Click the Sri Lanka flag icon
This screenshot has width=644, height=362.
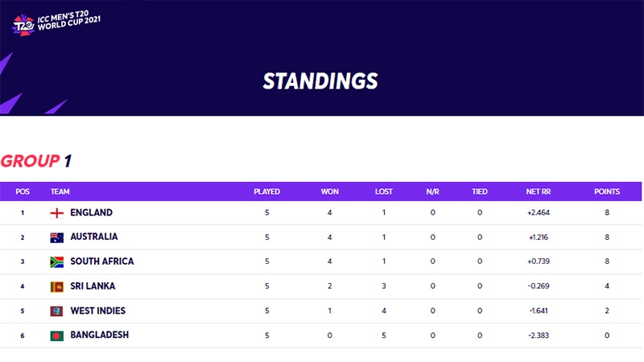(57, 286)
